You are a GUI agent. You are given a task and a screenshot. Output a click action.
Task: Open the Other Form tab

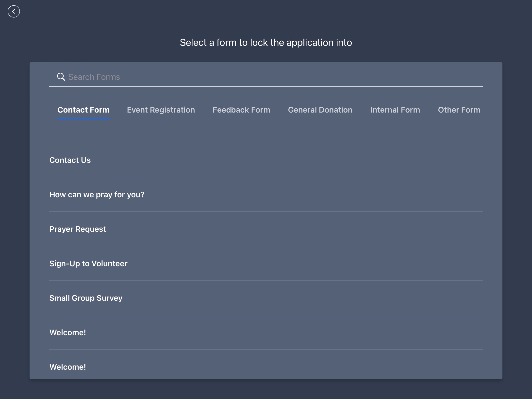coord(459,110)
